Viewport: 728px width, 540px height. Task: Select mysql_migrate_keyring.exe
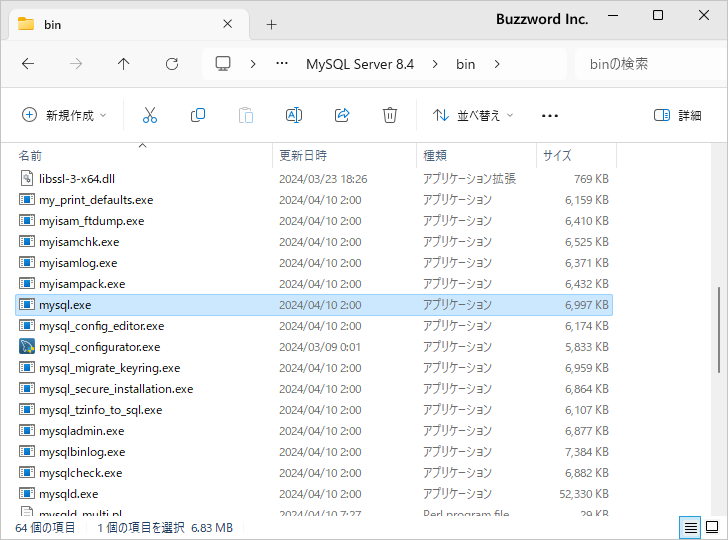click(x=314, y=368)
